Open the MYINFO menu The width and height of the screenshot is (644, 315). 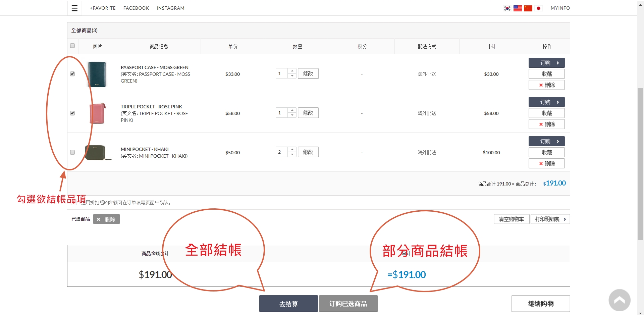tap(560, 8)
